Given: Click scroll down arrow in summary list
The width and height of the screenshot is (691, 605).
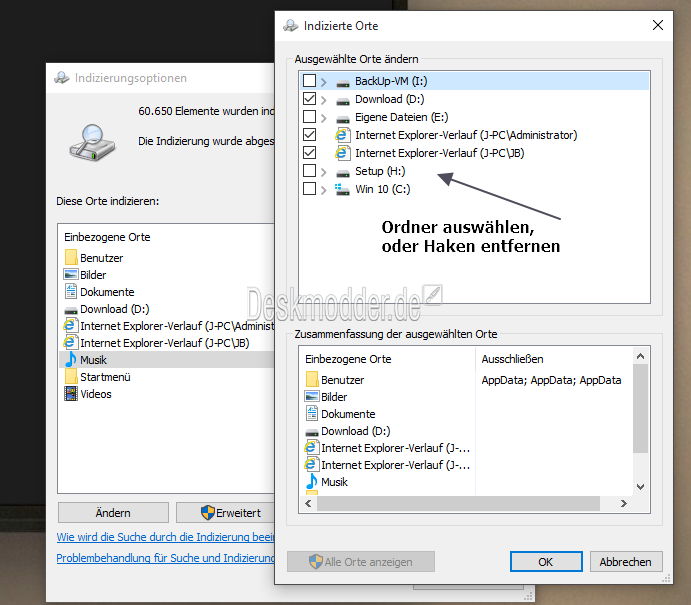Looking at the screenshot, I should coord(641,487).
